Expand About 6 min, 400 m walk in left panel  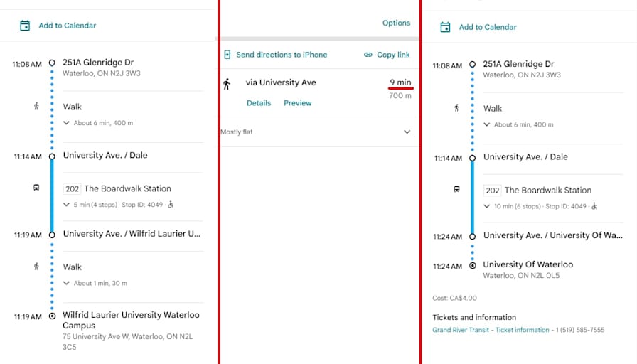pyautogui.click(x=66, y=123)
